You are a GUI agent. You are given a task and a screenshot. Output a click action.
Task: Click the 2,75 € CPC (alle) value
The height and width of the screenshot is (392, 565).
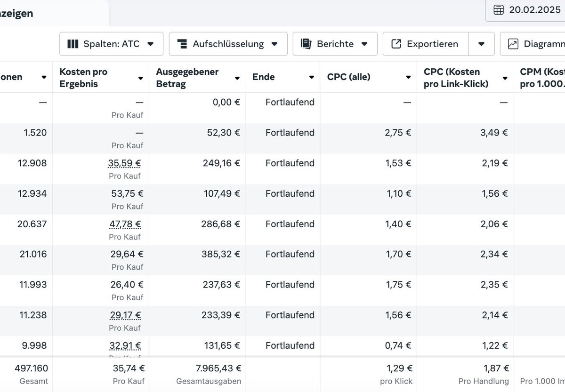pos(398,133)
